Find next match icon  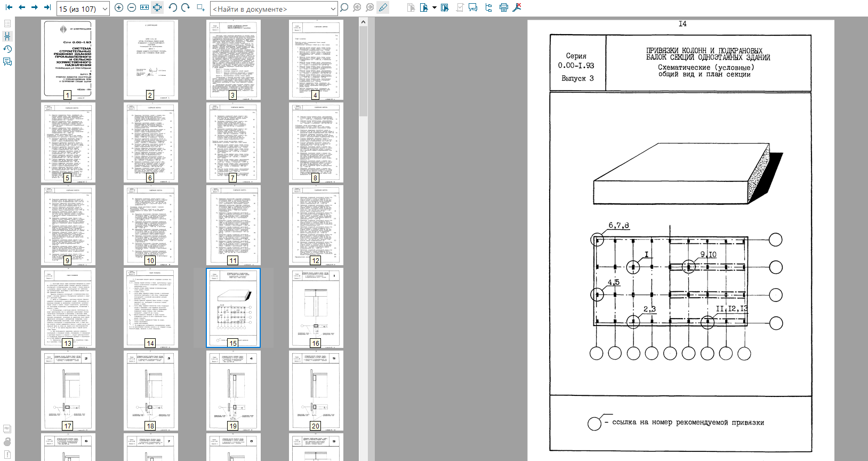370,7
